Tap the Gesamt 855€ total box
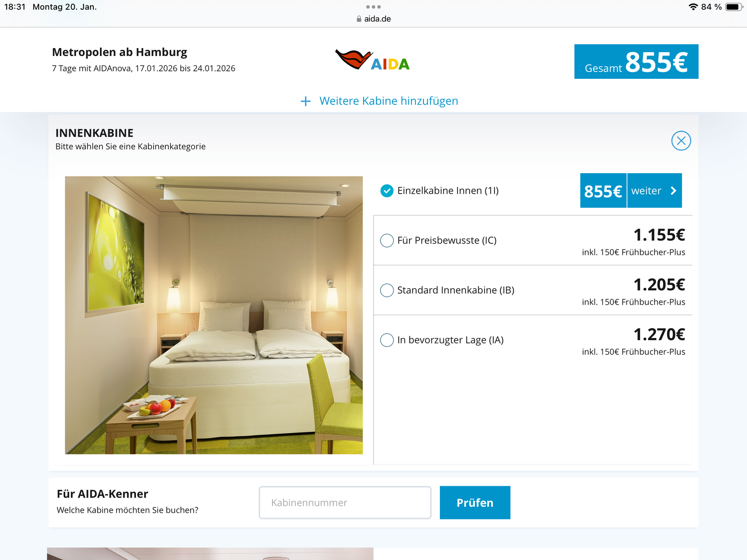 (x=636, y=62)
